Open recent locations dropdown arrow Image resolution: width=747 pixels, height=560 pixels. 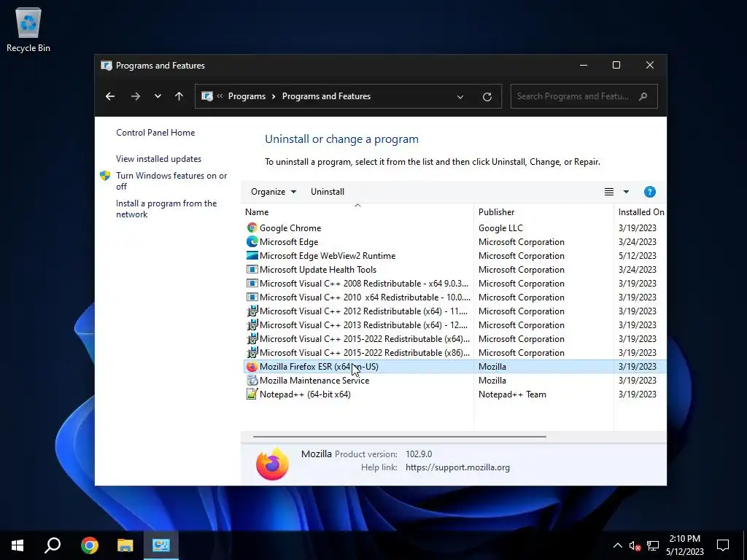pyautogui.click(x=158, y=96)
